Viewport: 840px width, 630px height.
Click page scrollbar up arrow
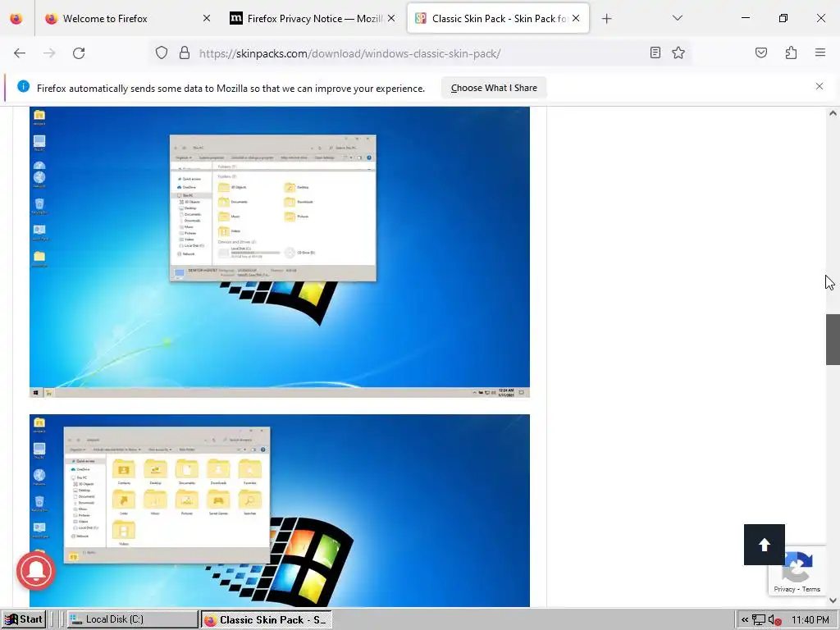[833, 113]
